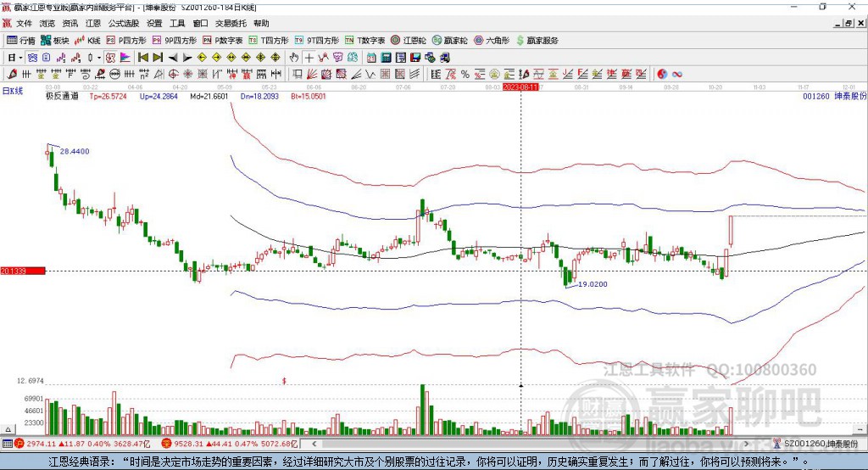Open the 板块 sector view
This screenshot has height=470, width=868.
point(55,41)
